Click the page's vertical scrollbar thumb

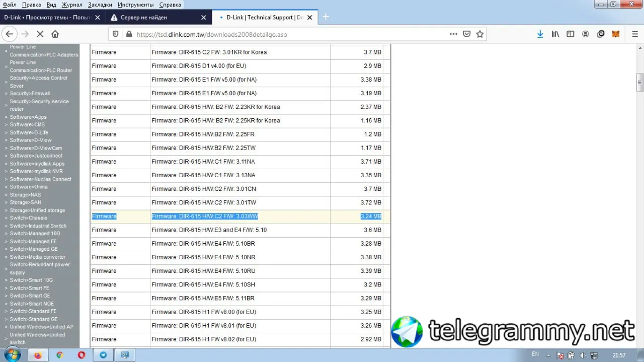tap(640, 83)
